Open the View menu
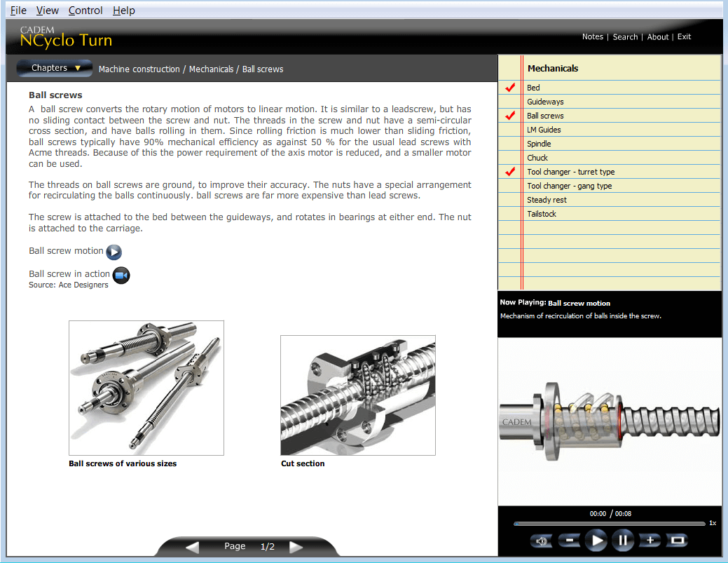 click(48, 11)
